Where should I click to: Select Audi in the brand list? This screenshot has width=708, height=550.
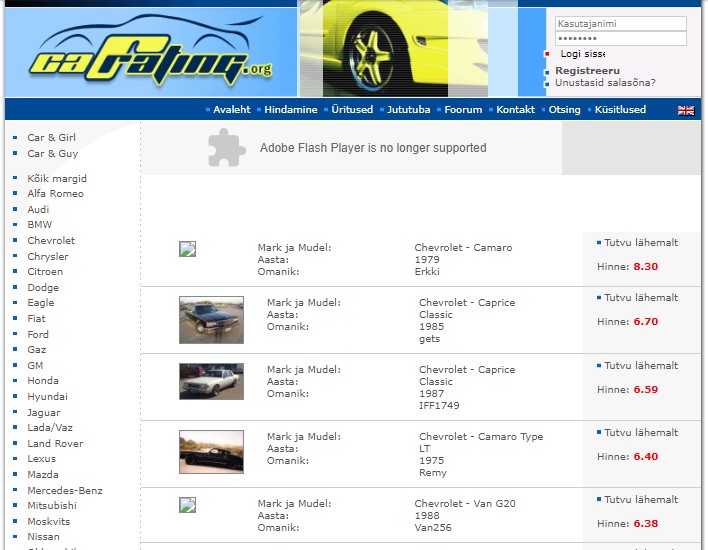(x=38, y=210)
